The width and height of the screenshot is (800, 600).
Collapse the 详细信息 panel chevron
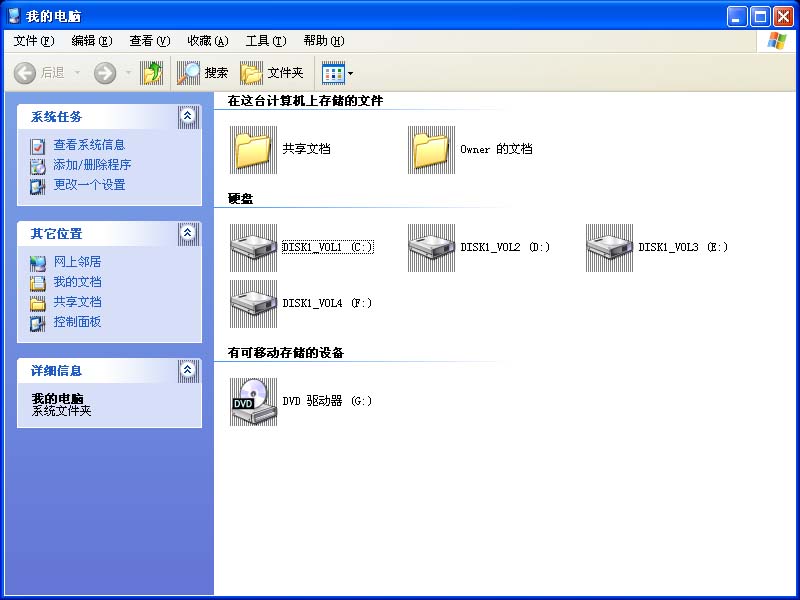[x=188, y=370]
